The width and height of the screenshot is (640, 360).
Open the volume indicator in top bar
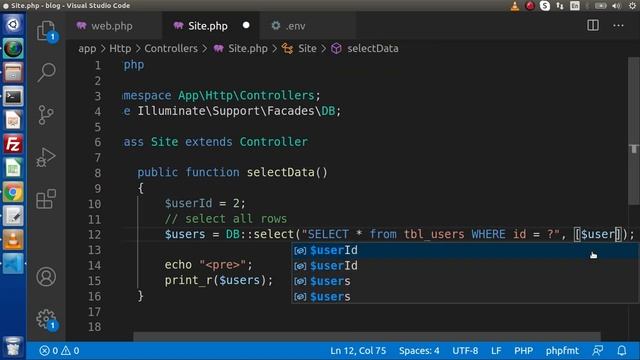point(617,6)
